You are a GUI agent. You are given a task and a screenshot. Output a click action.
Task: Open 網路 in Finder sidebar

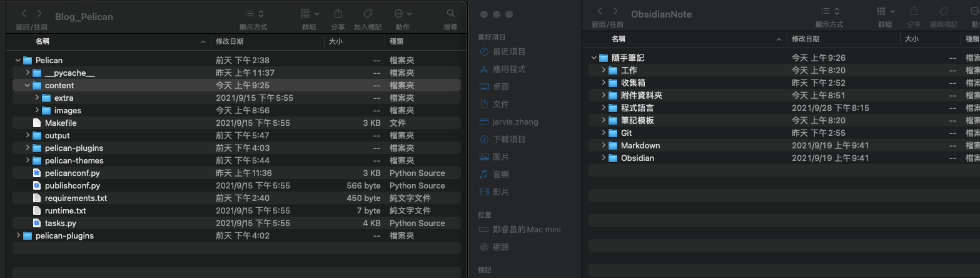coord(494,247)
